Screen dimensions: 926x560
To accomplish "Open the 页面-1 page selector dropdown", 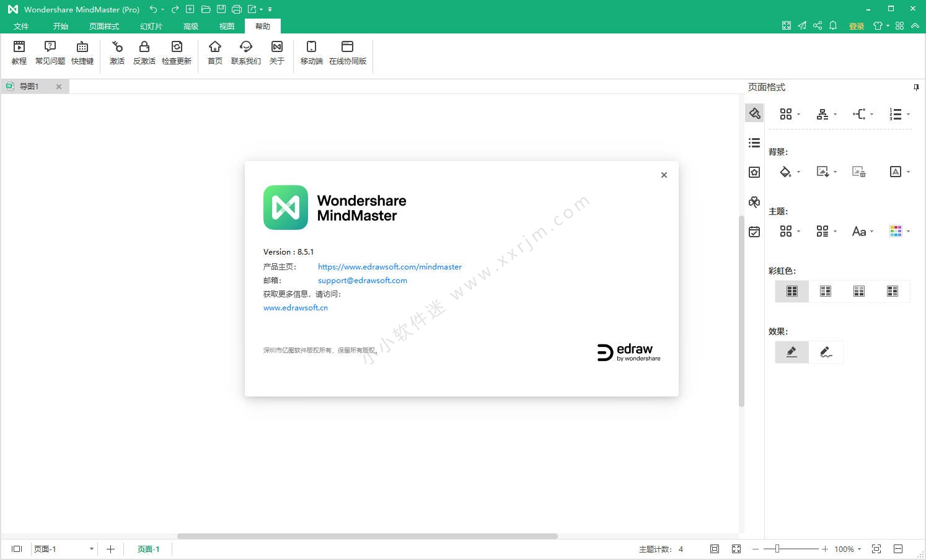I will [x=91, y=549].
